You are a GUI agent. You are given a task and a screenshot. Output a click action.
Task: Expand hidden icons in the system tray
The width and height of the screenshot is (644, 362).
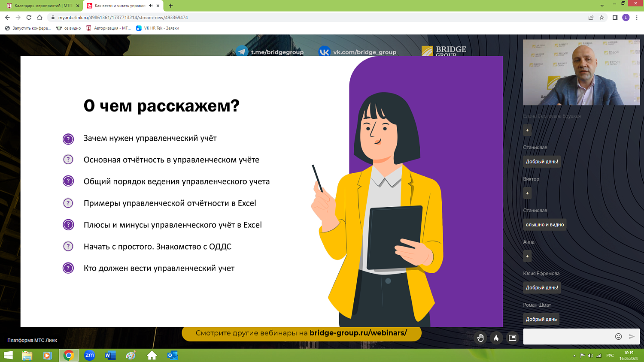coord(574,356)
